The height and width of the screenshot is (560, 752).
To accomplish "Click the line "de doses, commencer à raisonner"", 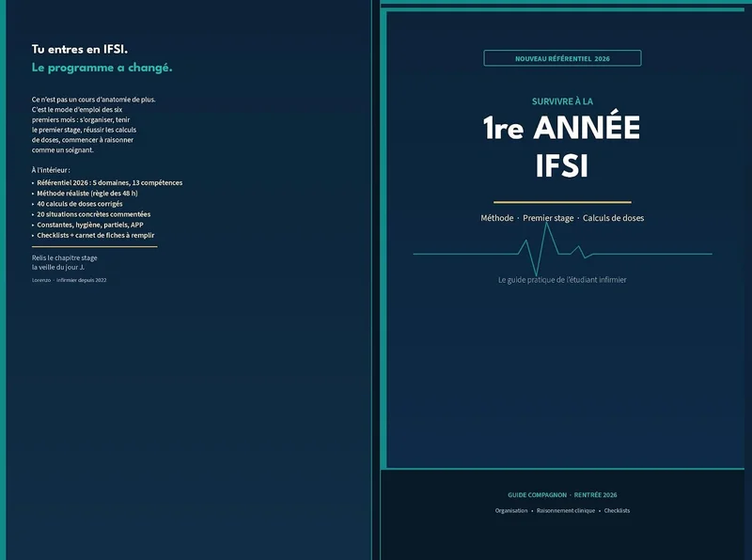I will coord(83,140).
